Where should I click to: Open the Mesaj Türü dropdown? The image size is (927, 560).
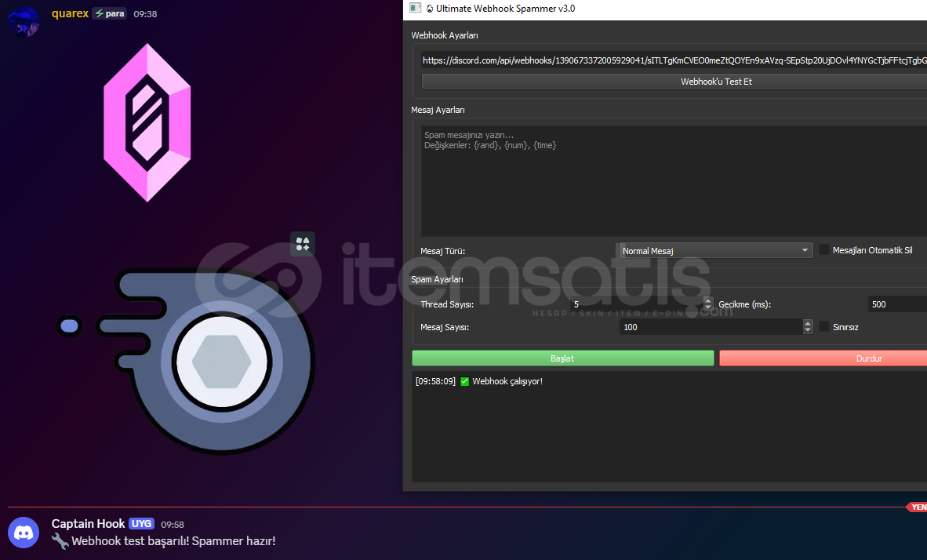[716, 251]
